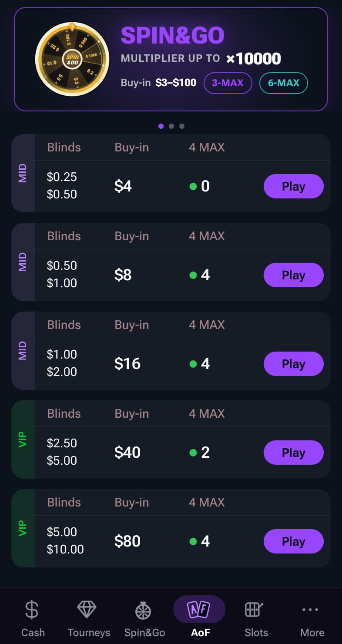The image size is (342, 644).
Task: Open the Slots machine icon
Action: click(255, 609)
